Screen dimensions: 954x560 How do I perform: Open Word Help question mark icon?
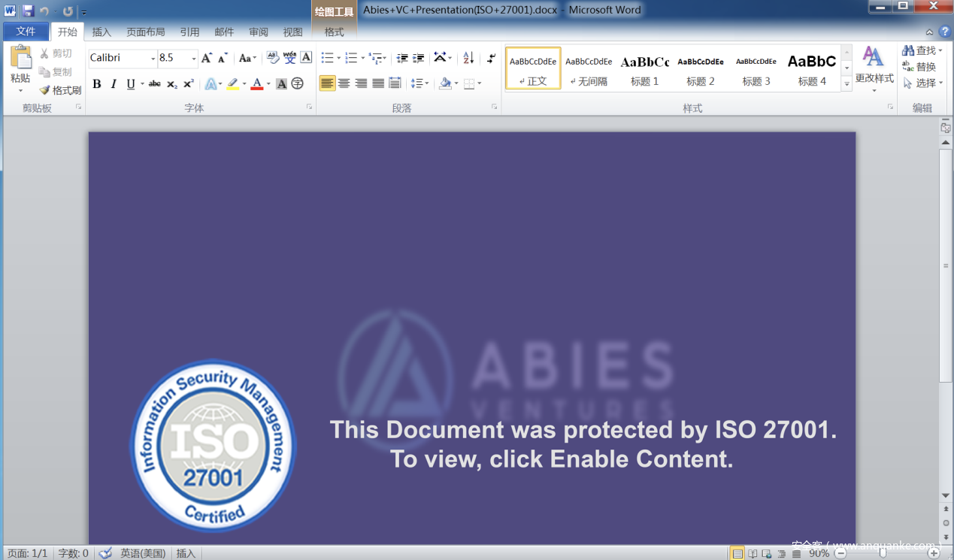pyautogui.click(x=945, y=32)
